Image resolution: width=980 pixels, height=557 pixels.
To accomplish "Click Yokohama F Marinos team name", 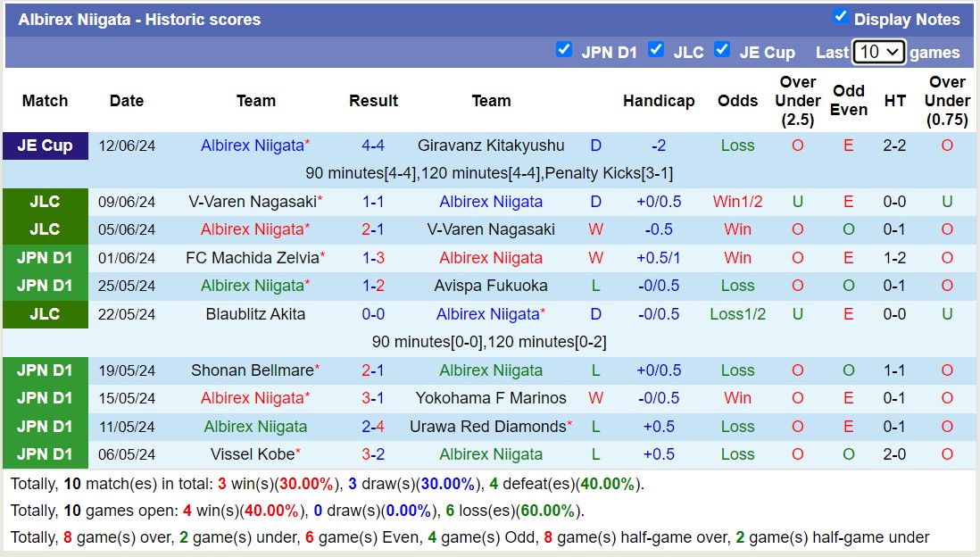I will tap(491, 398).
